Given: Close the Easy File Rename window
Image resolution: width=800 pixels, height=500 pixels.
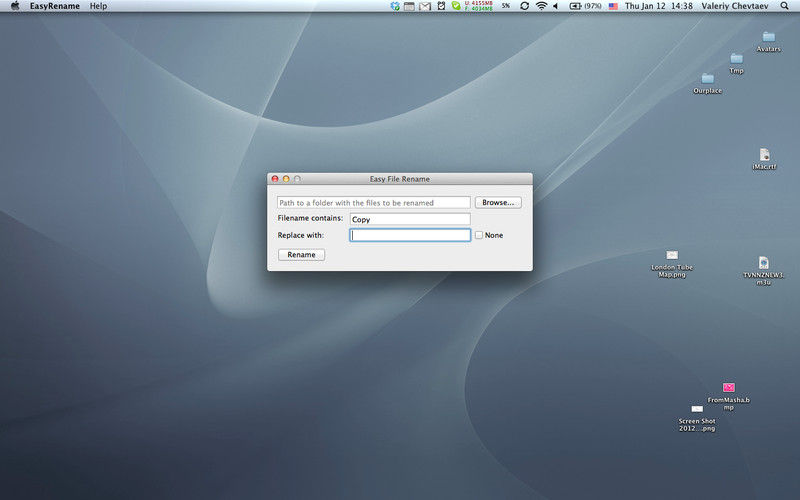Looking at the screenshot, I should tap(274, 179).
